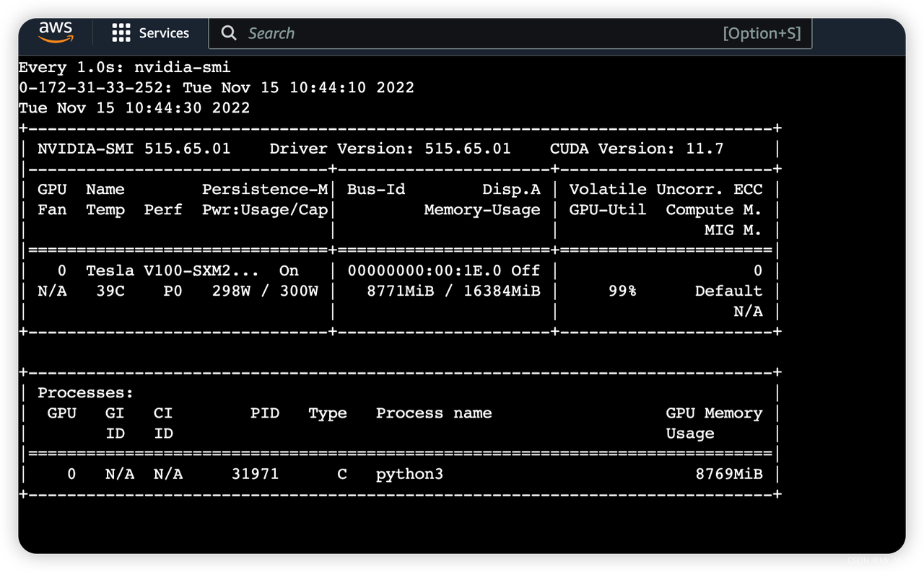Click the 'Type' column header

pyautogui.click(x=327, y=413)
